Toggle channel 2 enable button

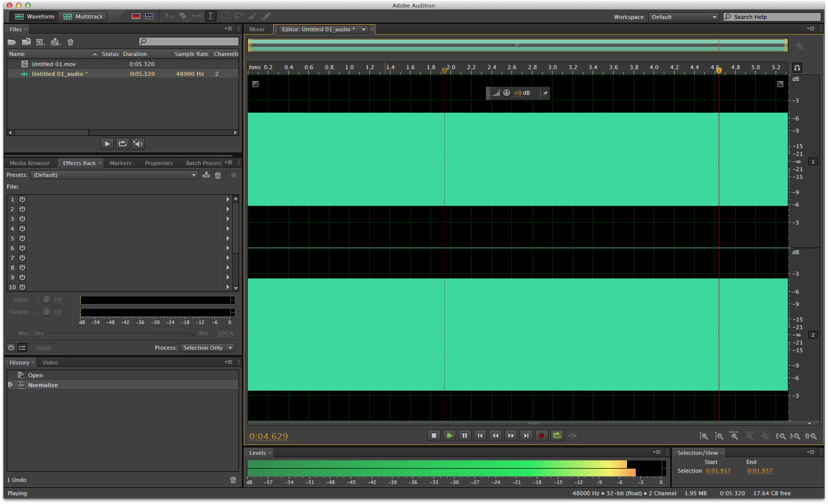pyautogui.click(x=813, y=335)
